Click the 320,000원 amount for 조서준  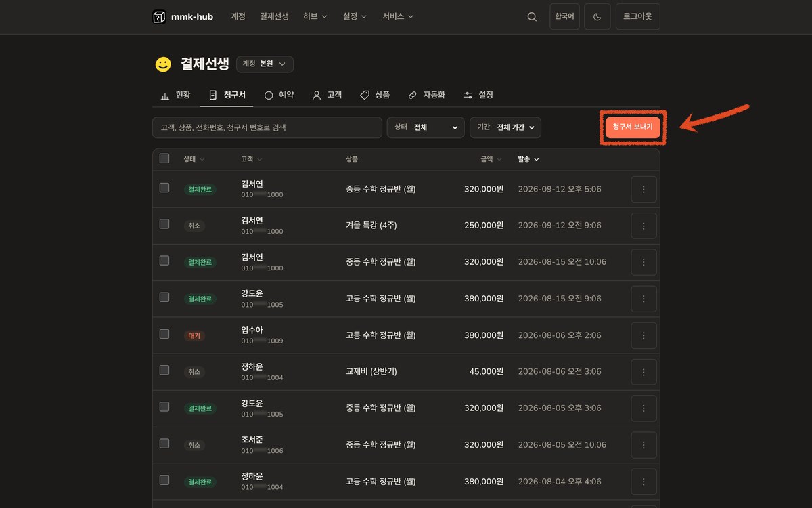click(484, 445)
